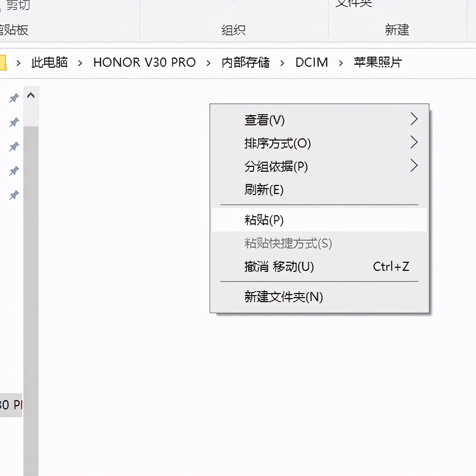
Task: Select 粘贴(P) to paste files
Action: coord(319,220)
